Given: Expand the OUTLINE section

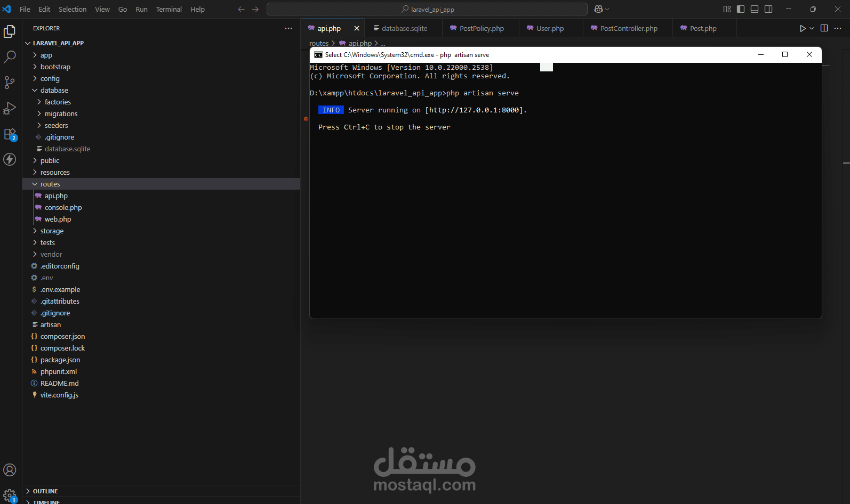Looking at the screenshot, I should 45,491.
